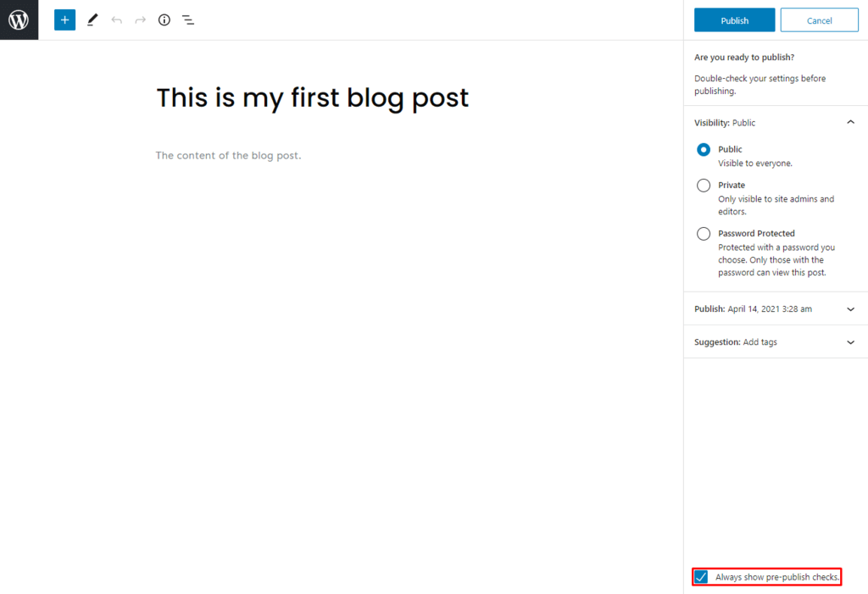Collapse the Visibility section chevron
Viewport: 868px width, 594px height.
(850, 123)
